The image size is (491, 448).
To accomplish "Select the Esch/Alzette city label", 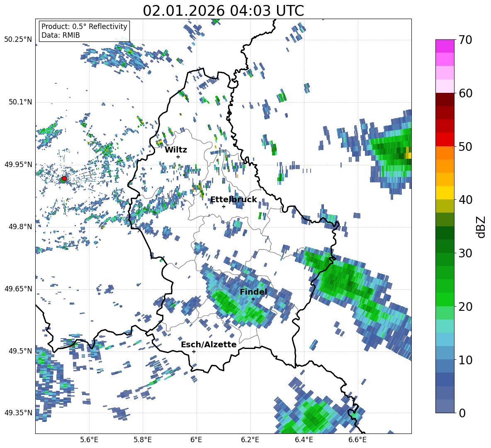I will click(209, 345).
